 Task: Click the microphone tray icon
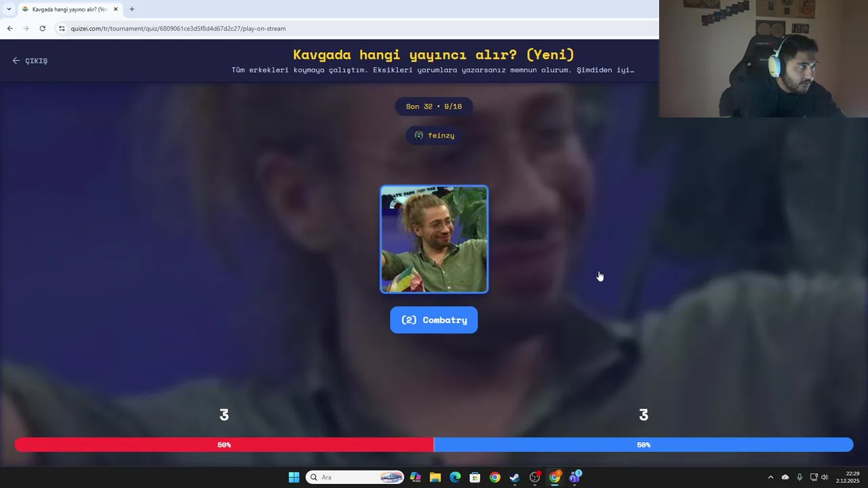coord(800,477)
